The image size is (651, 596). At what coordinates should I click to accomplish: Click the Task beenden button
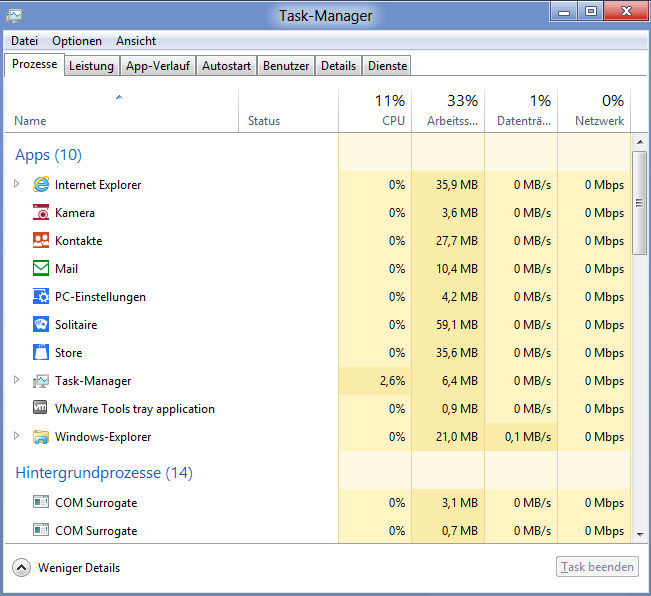(597, 567)
